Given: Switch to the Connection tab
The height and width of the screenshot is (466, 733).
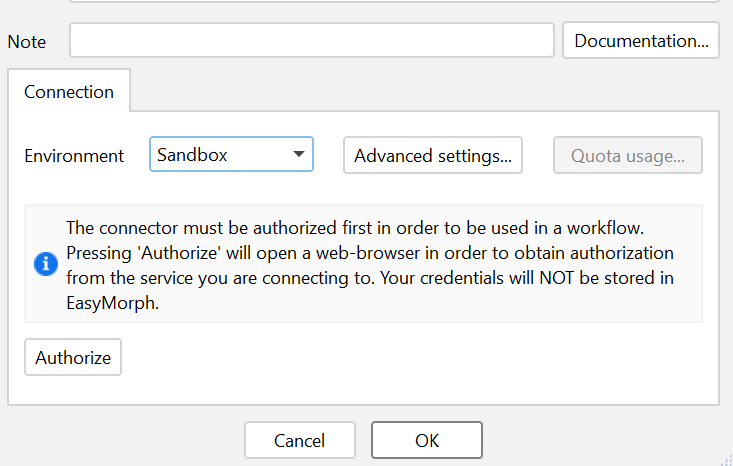Looking at the screenshot, I should (69, 92).
